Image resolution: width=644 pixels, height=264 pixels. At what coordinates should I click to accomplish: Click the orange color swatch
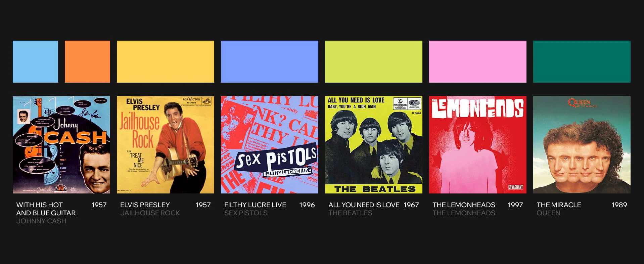[87, 61]
